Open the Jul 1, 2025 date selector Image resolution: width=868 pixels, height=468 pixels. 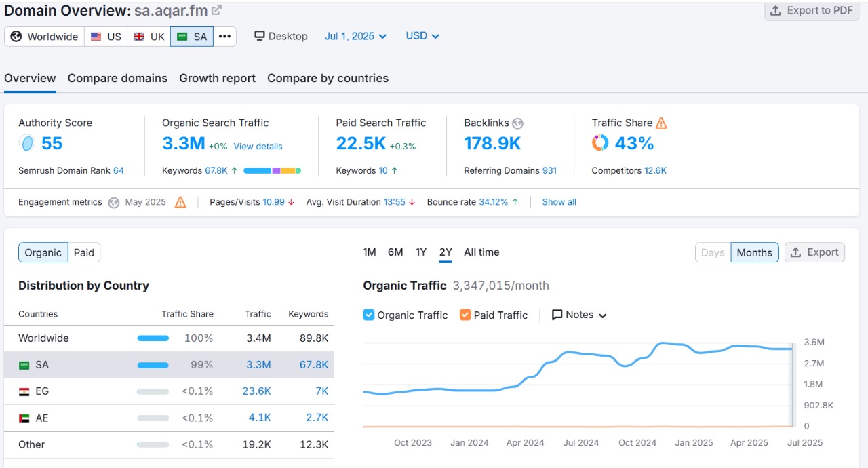click(x=355, y=35)
